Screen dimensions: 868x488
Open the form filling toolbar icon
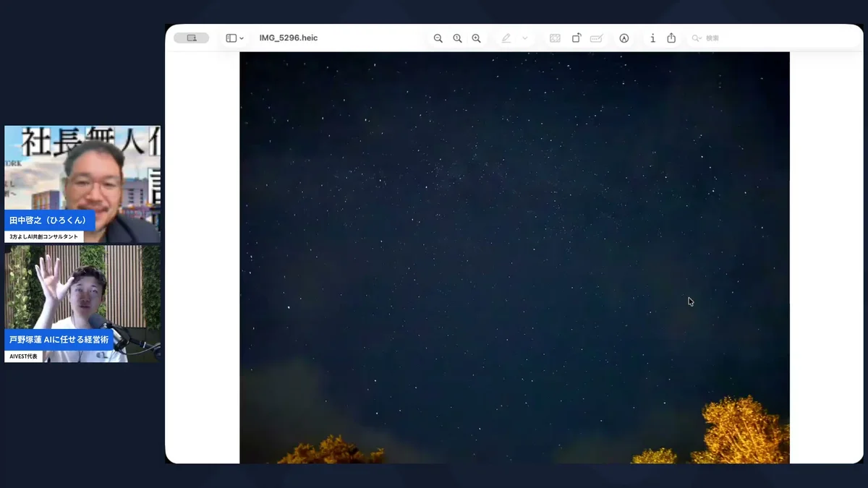(597, 38)
